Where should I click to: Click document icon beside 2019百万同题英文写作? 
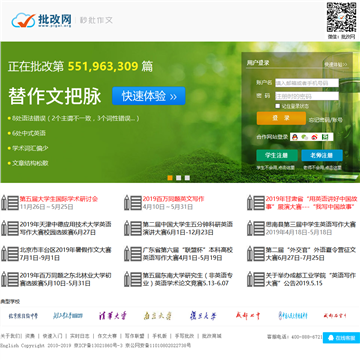pyautogui.click(x=133, y=203)
